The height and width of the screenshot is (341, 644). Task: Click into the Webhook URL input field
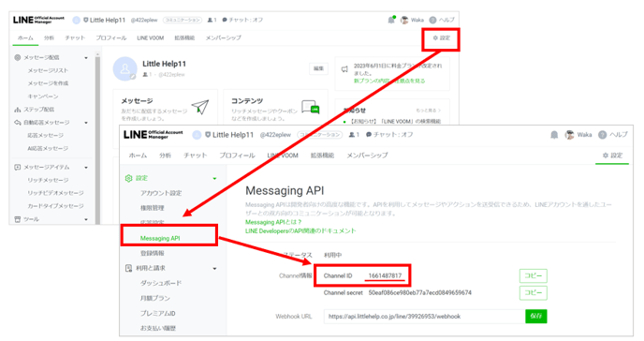(x=424, y=317)
